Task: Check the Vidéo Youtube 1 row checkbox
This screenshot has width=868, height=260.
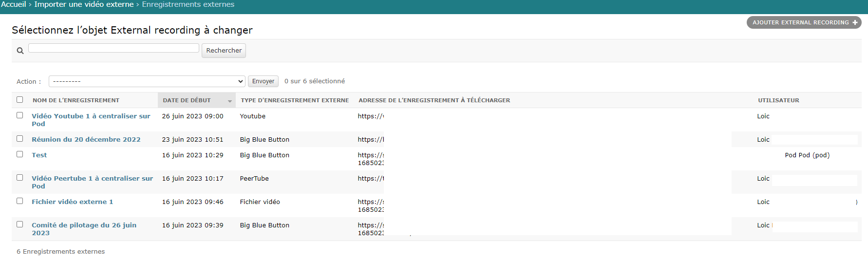Action: [x=20, y=115]
